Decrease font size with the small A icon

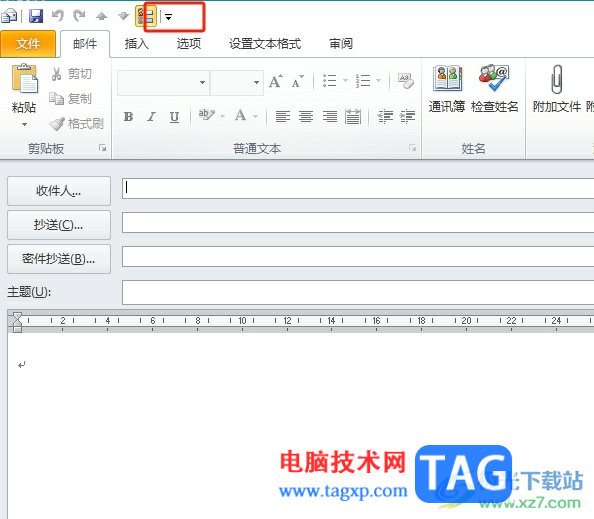(298, 81)
